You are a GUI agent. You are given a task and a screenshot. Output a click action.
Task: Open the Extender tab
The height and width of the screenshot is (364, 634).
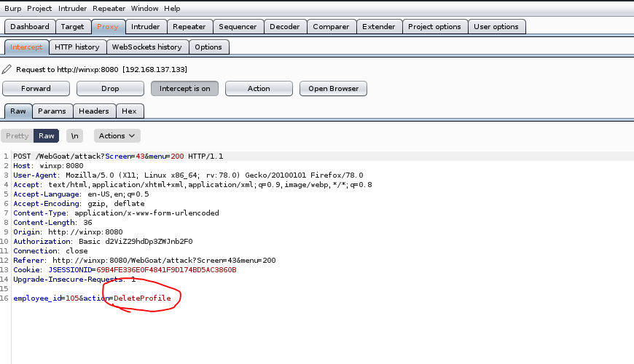(378, 27)
